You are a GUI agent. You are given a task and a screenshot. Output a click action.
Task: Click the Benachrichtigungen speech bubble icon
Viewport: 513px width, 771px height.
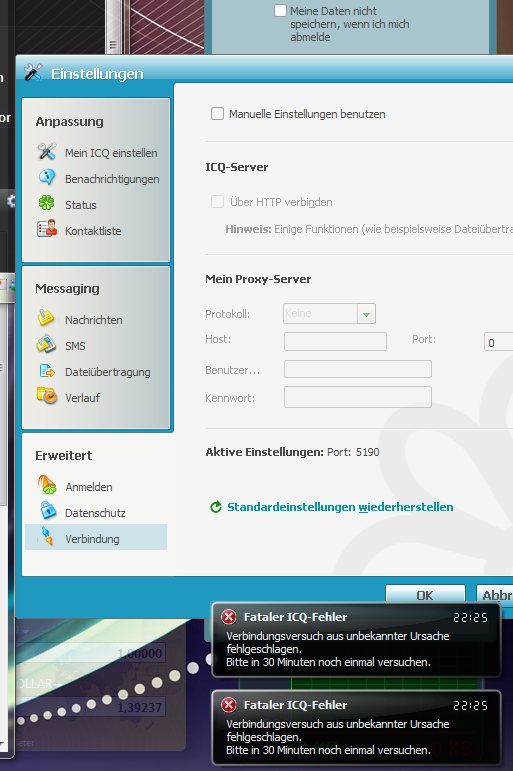pyautogui.click(x=47, y=178)
